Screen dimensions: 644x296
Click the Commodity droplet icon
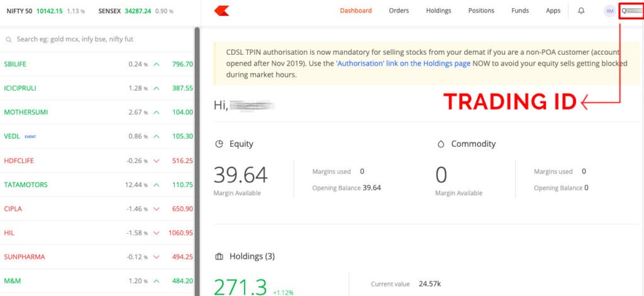coord(441,144)
